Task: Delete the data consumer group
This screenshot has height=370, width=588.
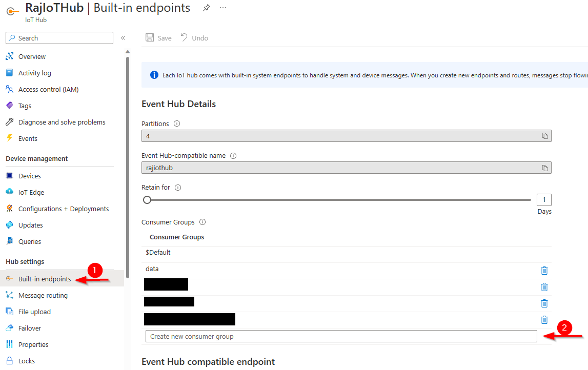Action: point(544,271)
